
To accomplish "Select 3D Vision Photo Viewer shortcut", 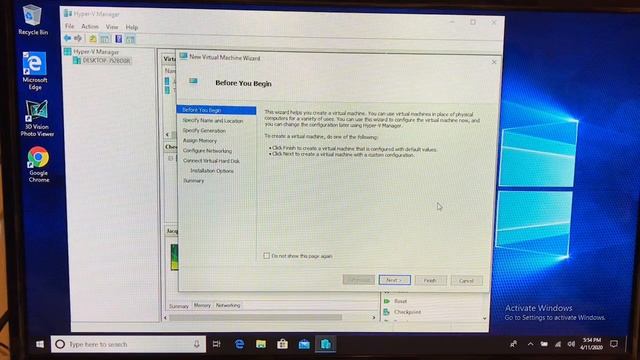I will [x=37, y=118].
